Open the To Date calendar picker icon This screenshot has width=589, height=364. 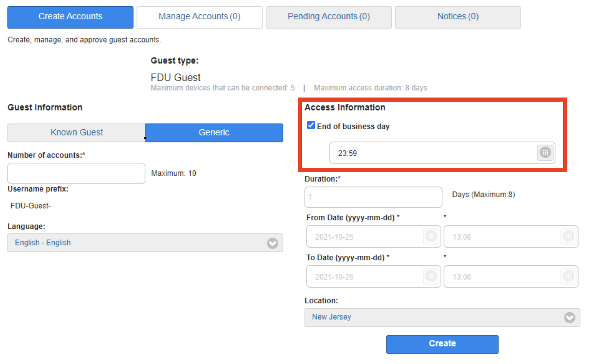click(431, 276)
